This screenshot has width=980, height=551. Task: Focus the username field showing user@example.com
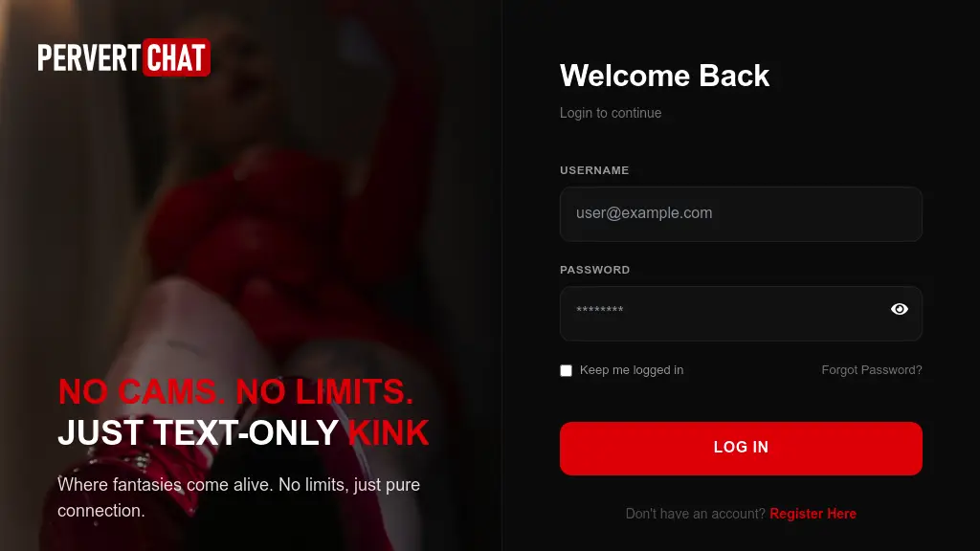(x=741, y=213)
